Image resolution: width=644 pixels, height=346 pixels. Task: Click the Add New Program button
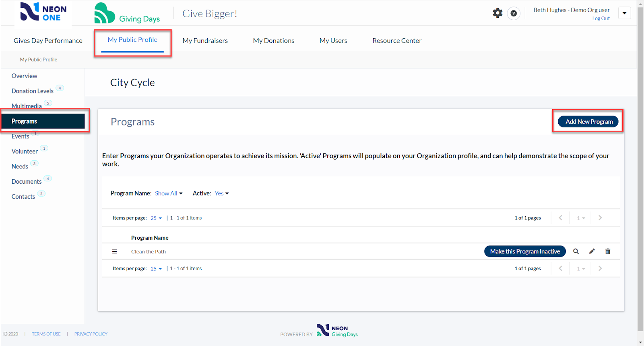tap(588, 122)
